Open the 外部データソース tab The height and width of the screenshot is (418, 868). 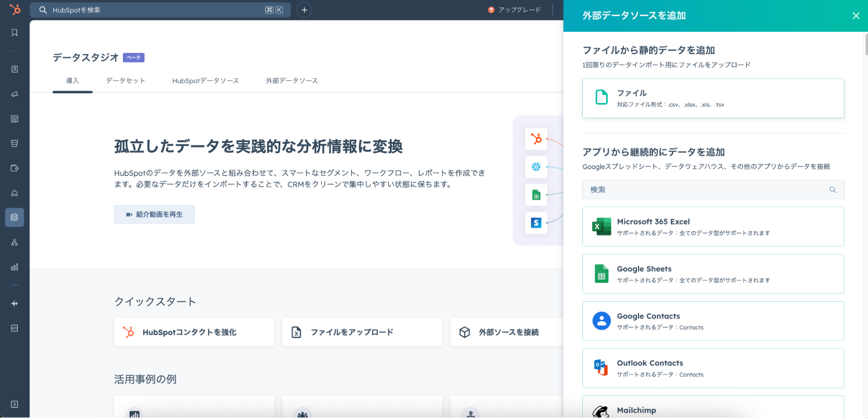click(292, 81)
